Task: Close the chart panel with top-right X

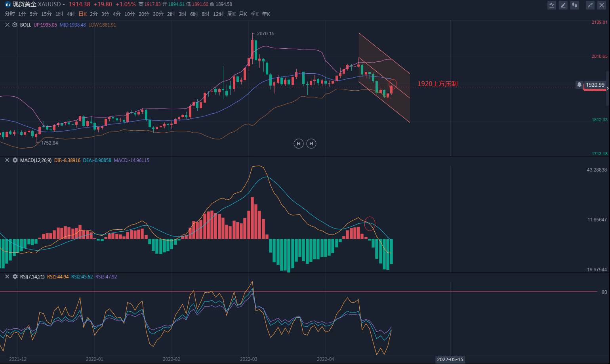Action: click(x=602, y=5)
